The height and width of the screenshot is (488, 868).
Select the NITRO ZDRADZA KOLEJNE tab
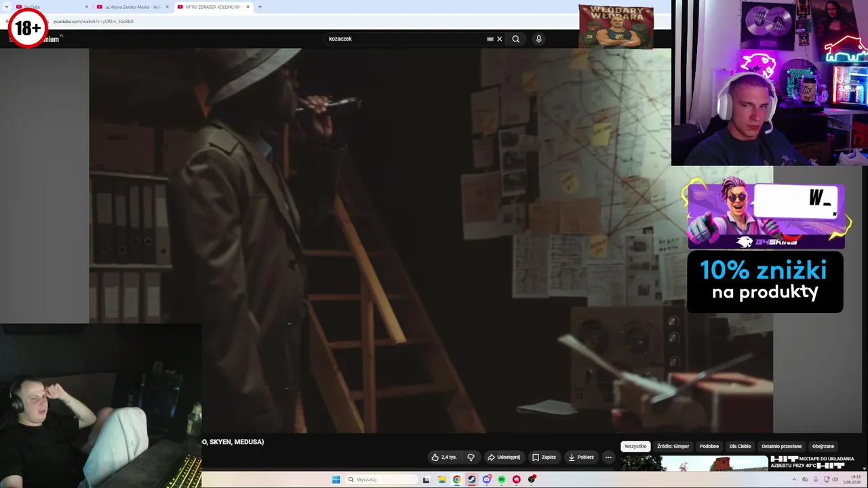[x=213, y=7]
